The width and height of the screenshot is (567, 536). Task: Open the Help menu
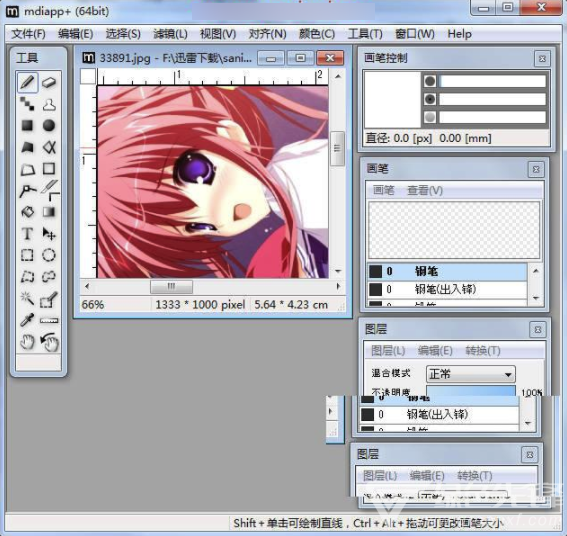tap(460, 34)
